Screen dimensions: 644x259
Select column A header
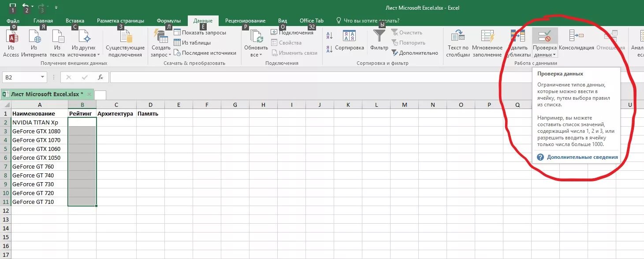[x=40, y=105]
